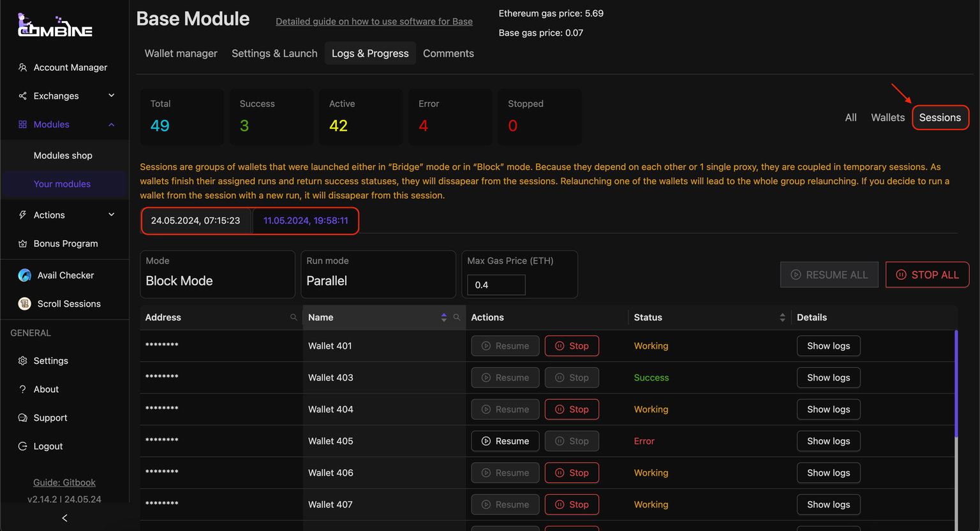Click the Combine logo in sidebar

point(55,25)
